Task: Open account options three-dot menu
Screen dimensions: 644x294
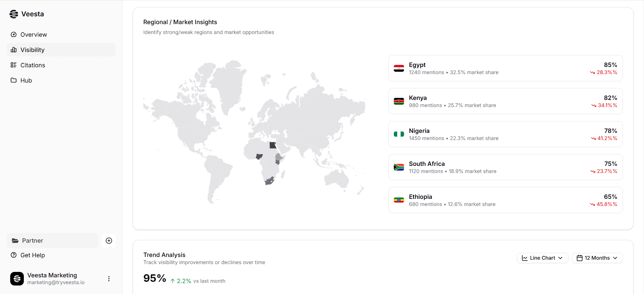Action: click(109, 279)
